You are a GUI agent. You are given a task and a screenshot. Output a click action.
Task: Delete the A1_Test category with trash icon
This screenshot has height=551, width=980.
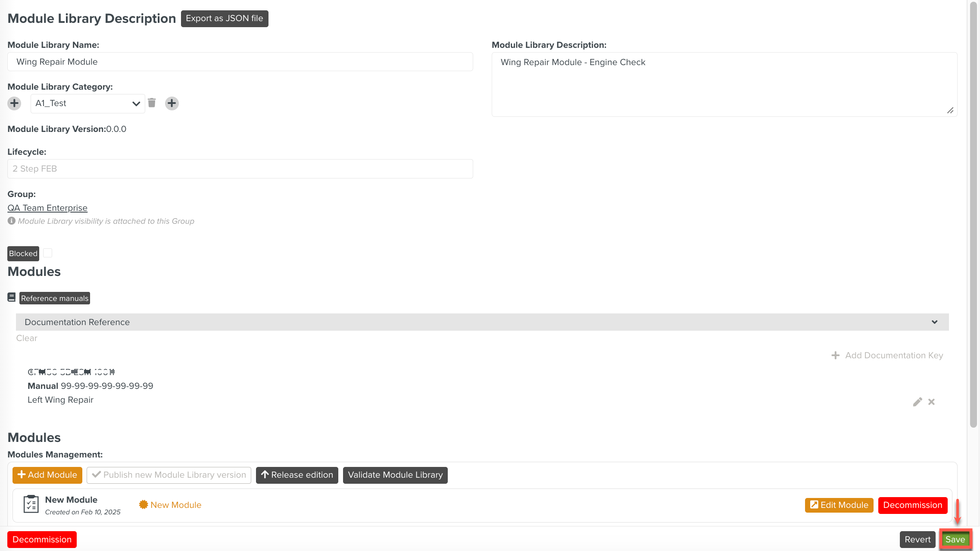pyautogui.click(x=152, y=103)
